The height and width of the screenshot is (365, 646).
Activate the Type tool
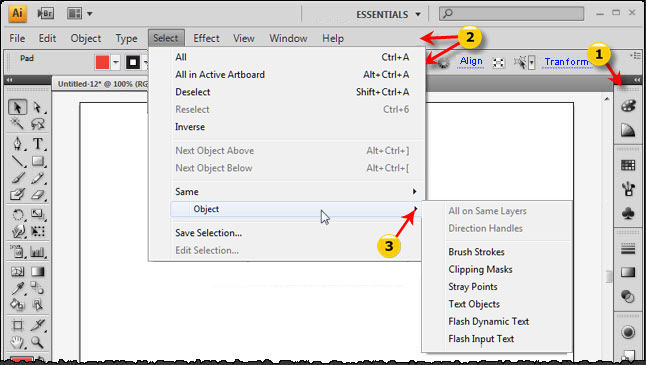click(x=37, y=143)
